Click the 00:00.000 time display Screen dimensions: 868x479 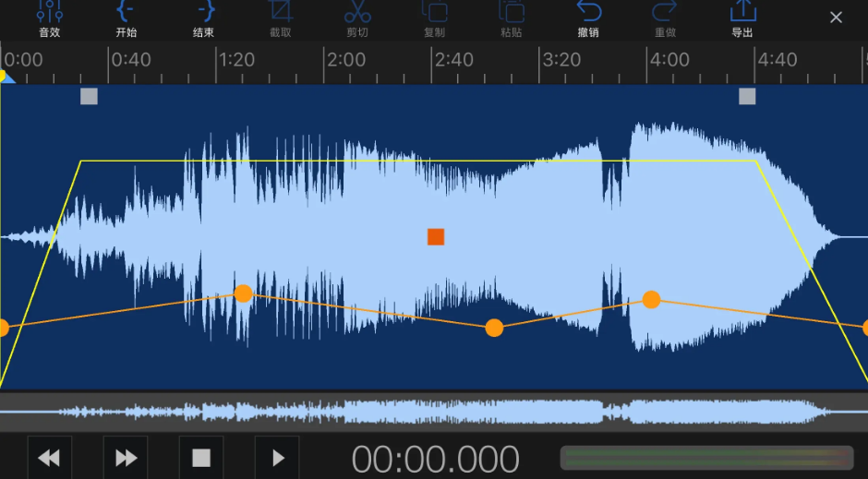[x=436, y=459]
